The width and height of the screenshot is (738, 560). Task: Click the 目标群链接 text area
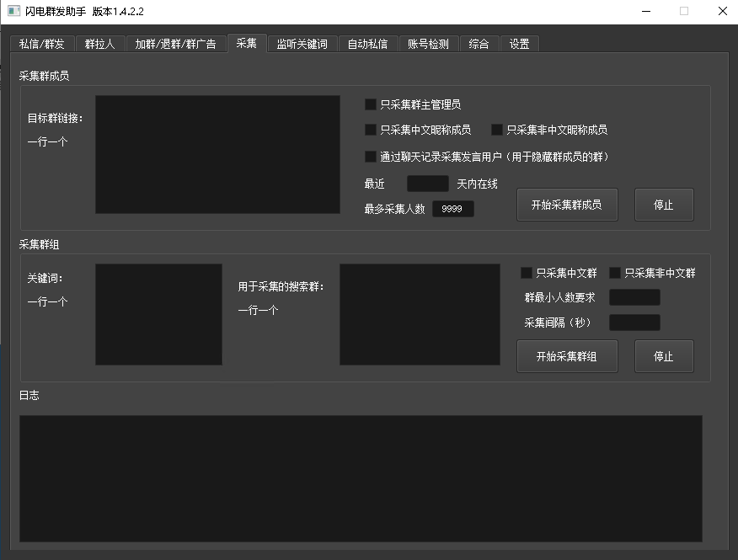pyautogui.click(x=217, y=154)
